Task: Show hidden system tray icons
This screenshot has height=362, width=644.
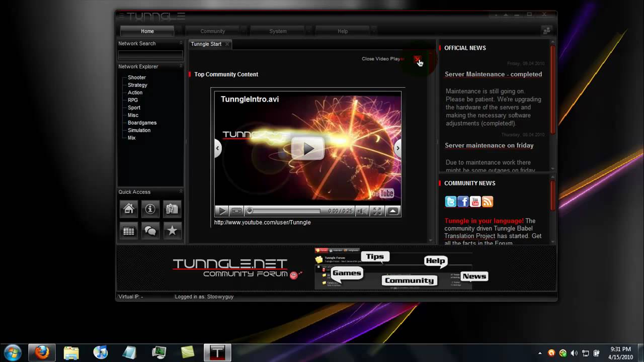Action: click(x=540, y=353)
